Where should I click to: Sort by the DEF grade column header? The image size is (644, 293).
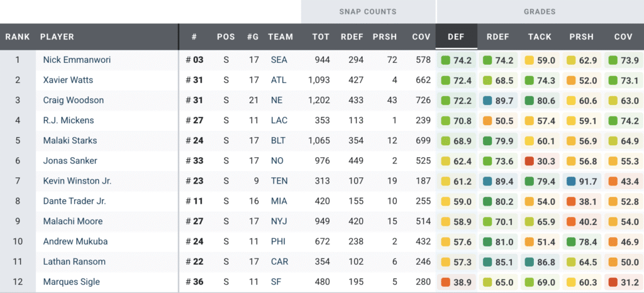[456, 36]
